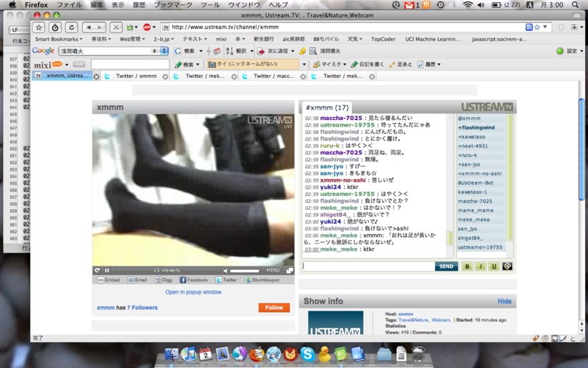The height and width of the screenshot is (368, 588).
Task: Click the RSS feed icon in the address bar
Action: click(x=528, y=27)
